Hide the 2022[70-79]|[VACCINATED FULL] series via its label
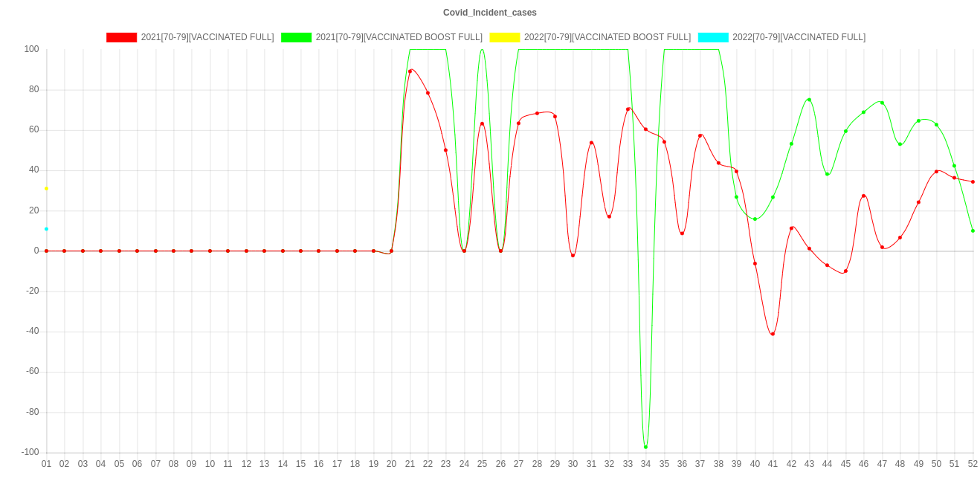The height and width of the screenshot is (490, 980). (799, 37)
